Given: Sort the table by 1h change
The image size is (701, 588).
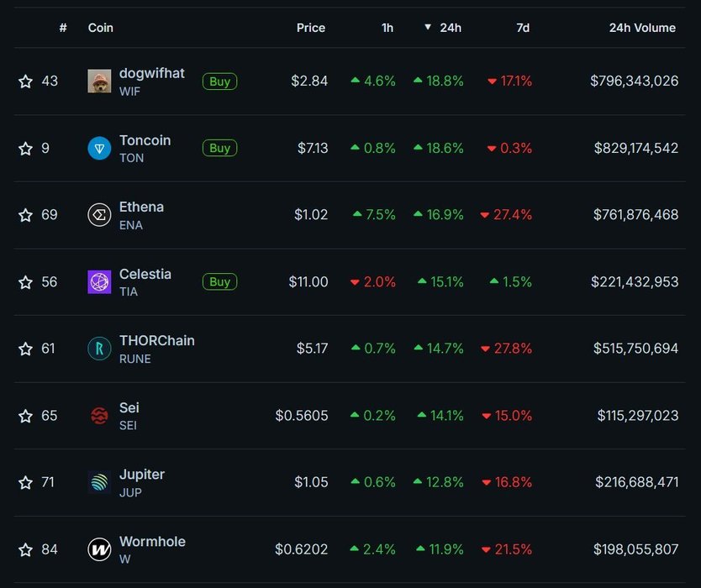Looking at the screenshot, I should pos(387,28).
